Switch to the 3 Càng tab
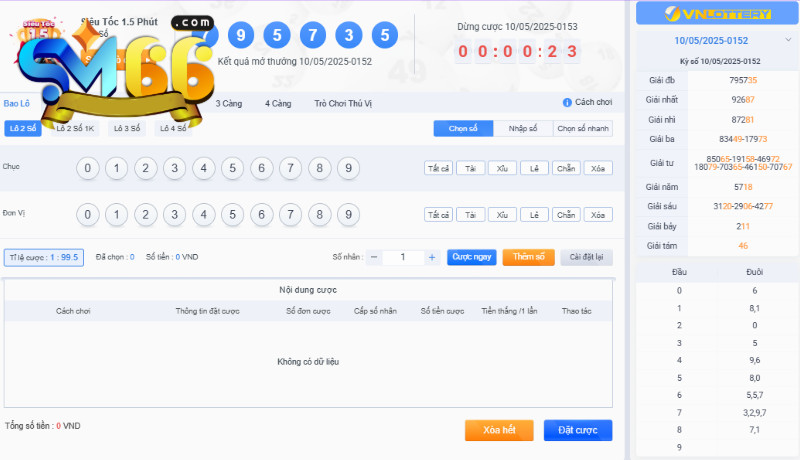The image size is (800, 460). click(x=229, y=104)
